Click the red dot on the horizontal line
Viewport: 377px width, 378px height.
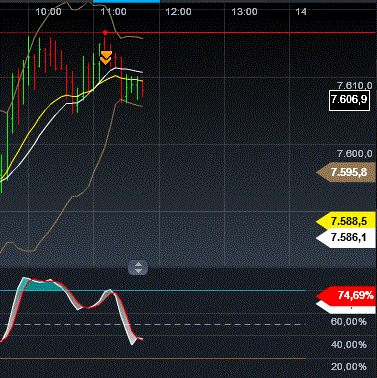[105, 32]
